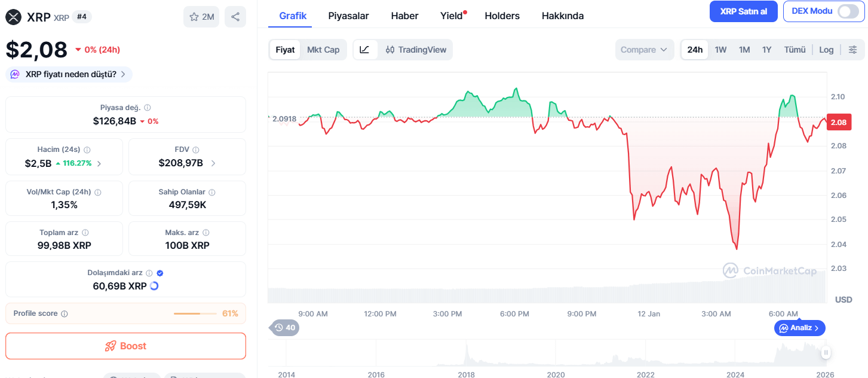This screenshot has width=868, height=378.
Task: Click the 61% profile score value
Action: [x=230, y=313]
